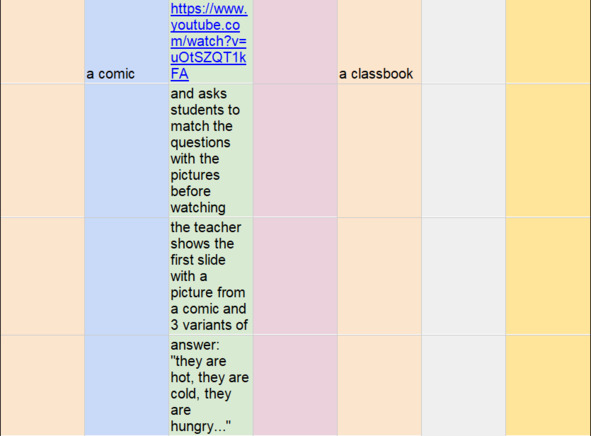
Task: Select gray cell in 'and asks students' row
Action: (463, 150)
